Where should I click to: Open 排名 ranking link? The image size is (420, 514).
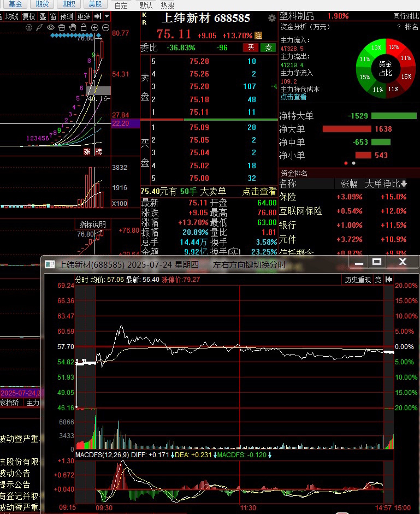point(411,27)
